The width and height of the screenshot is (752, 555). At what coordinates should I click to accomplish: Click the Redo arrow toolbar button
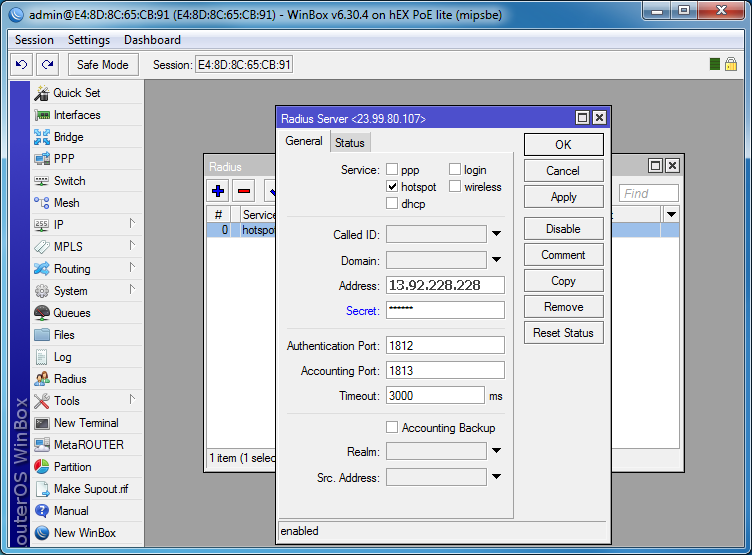click(x=47, y=64)
